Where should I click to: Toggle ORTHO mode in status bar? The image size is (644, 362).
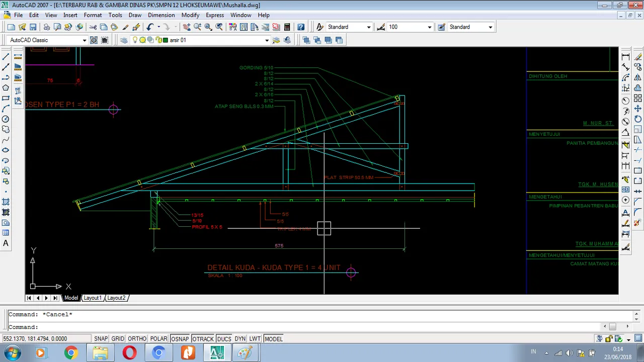point(137,339)
